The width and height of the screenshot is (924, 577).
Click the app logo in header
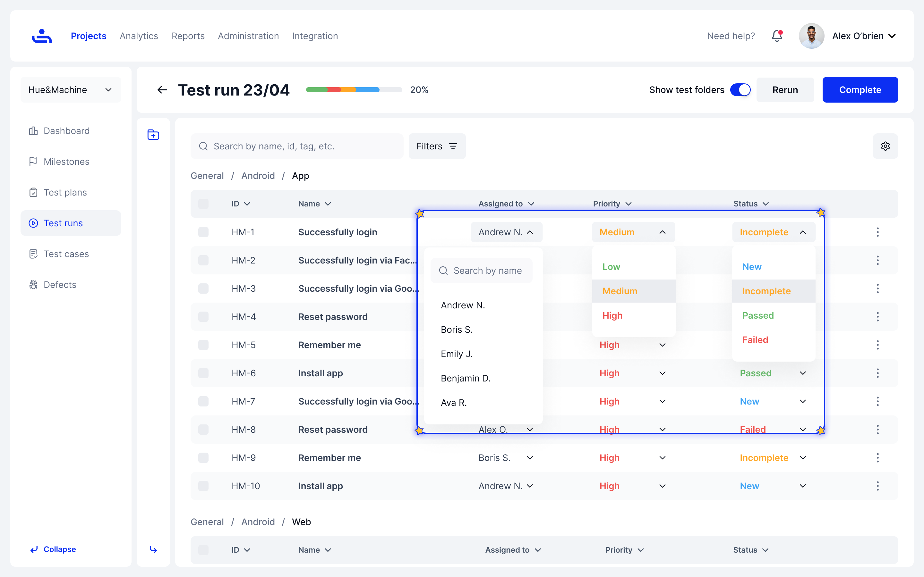click(42, 36)
